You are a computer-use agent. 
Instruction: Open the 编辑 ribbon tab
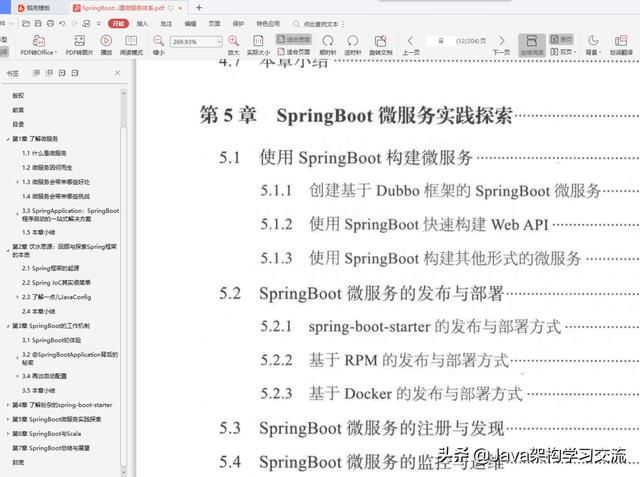pos(190,24)
